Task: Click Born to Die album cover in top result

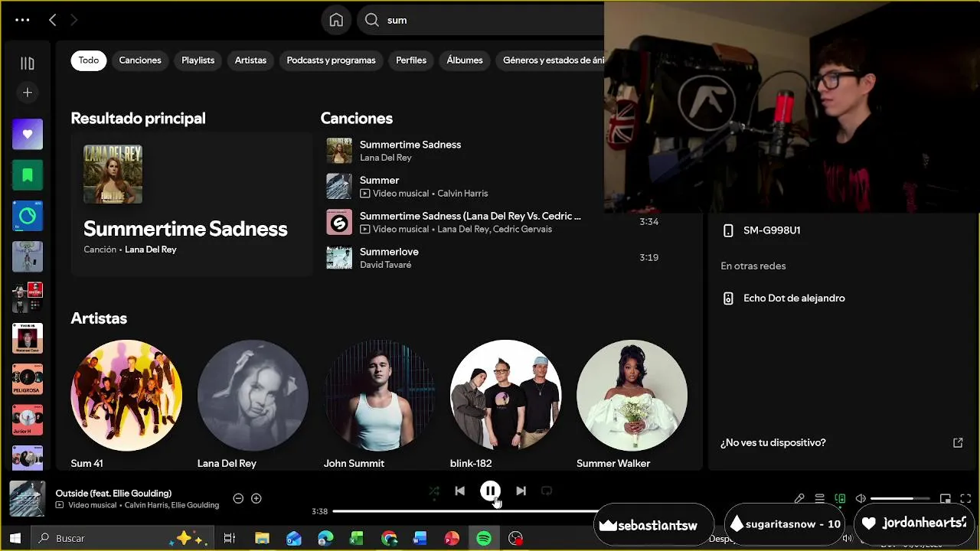Action: pos(113,174)
